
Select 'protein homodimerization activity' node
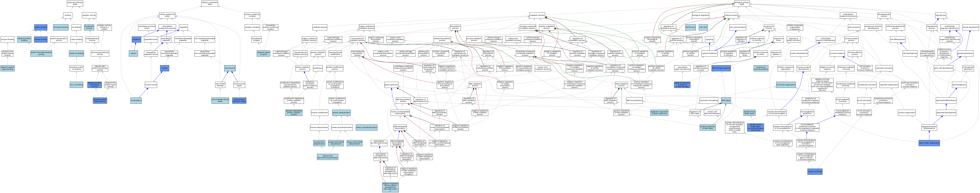(41, 53)
